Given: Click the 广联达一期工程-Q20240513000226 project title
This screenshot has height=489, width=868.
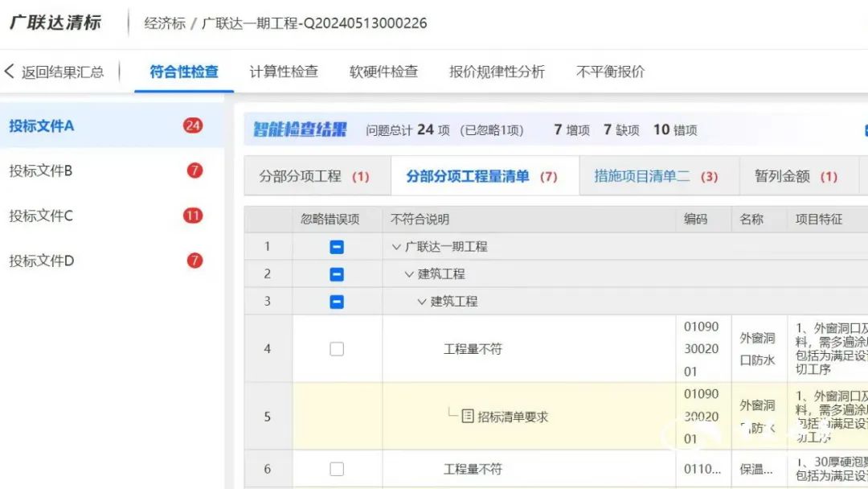Looking at the screenshot, I should coord(314,23).
